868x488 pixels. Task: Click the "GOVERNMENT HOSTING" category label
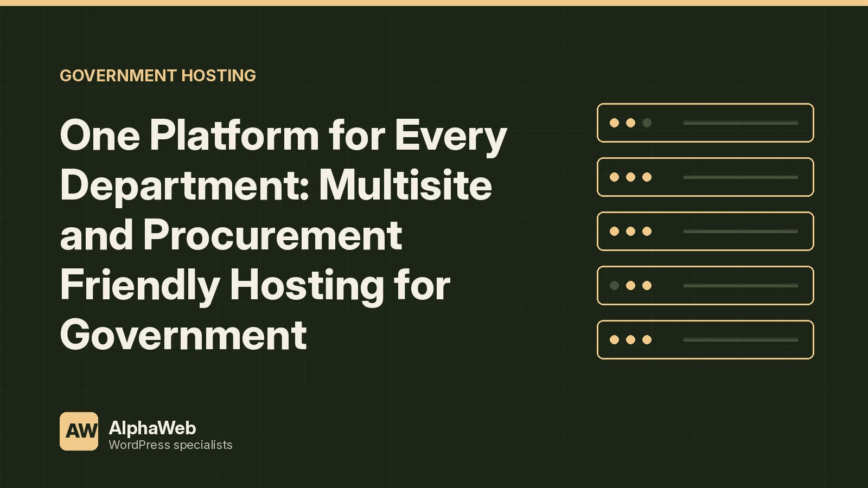click(158, 75)
